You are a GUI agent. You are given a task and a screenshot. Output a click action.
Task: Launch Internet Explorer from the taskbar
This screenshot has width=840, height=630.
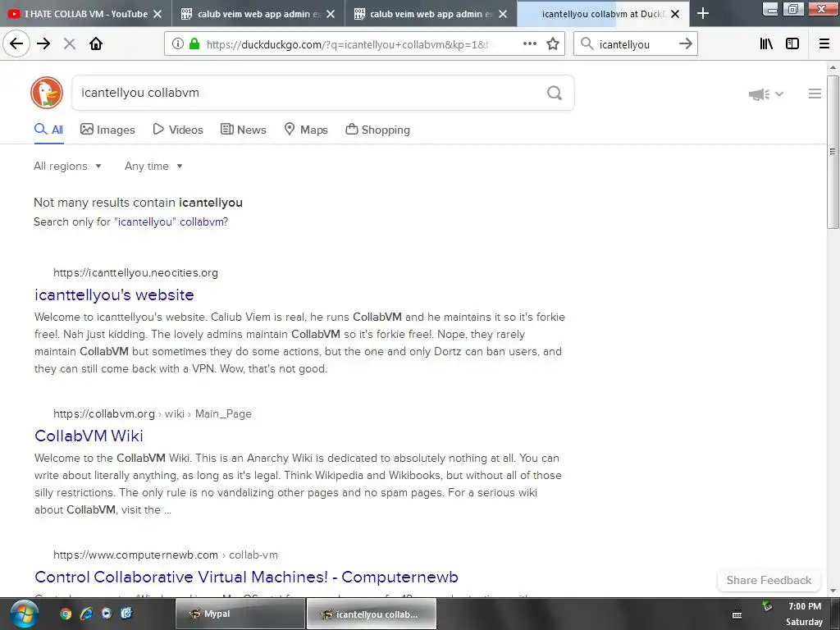86,614
